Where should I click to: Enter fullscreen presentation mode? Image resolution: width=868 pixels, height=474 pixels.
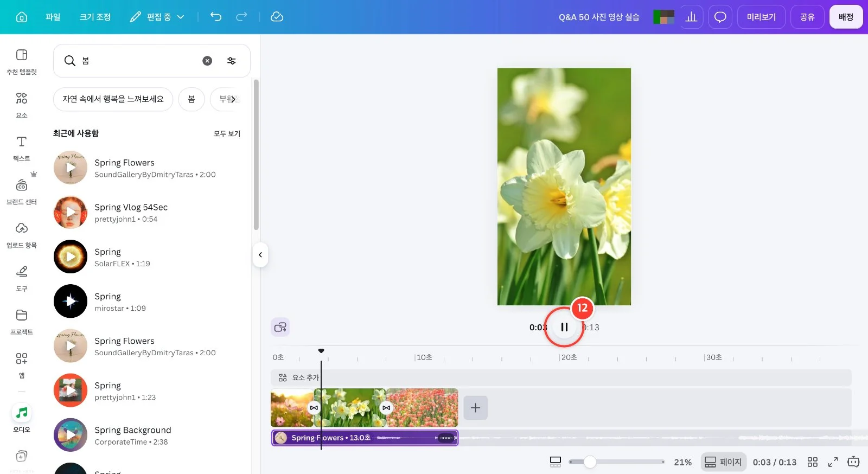click(833, 462)
